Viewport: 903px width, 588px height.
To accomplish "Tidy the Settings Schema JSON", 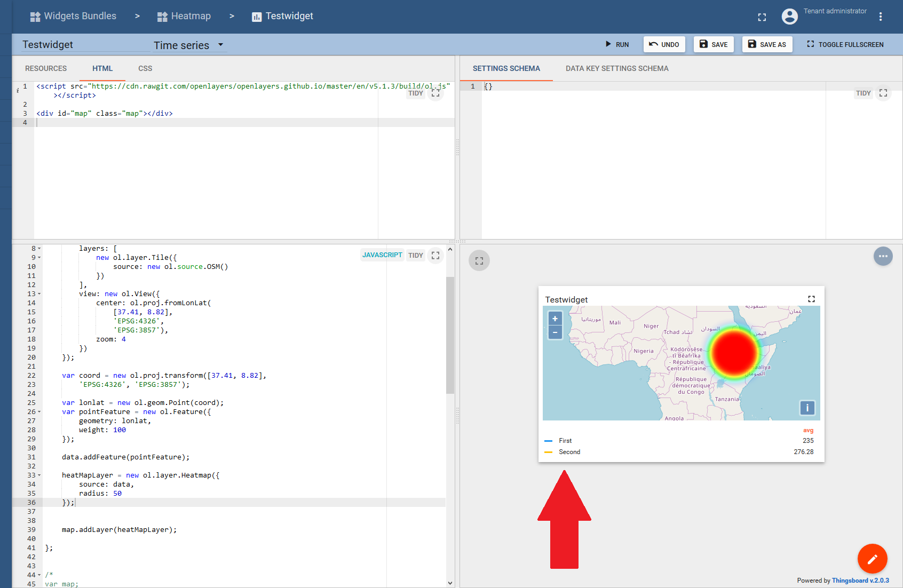I will tap(863, 93).
